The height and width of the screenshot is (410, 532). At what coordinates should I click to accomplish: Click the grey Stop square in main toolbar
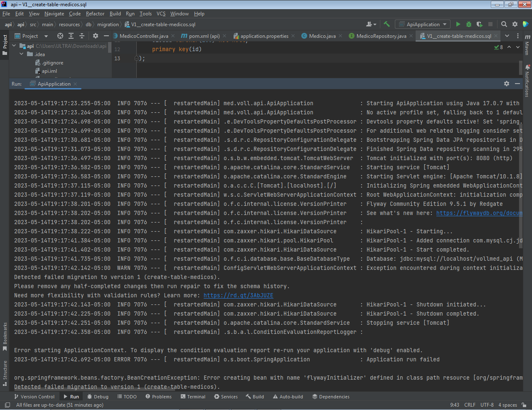(490, 24)
